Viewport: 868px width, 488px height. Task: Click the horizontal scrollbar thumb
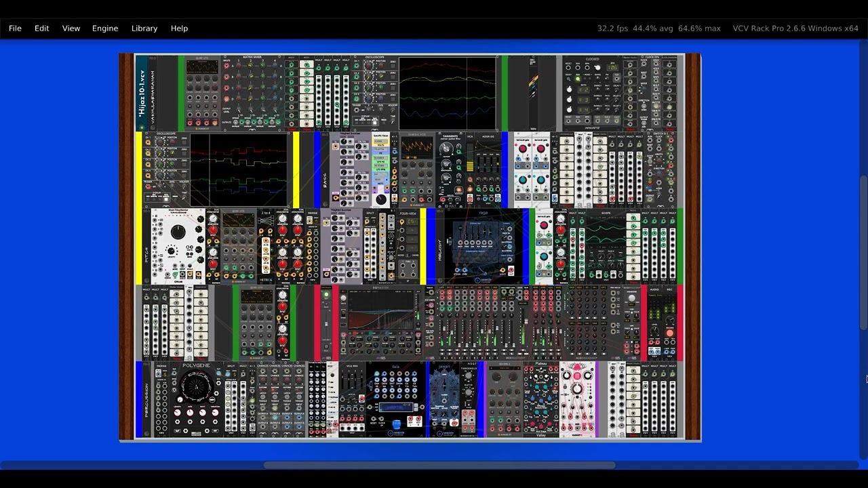pos(439,465)
